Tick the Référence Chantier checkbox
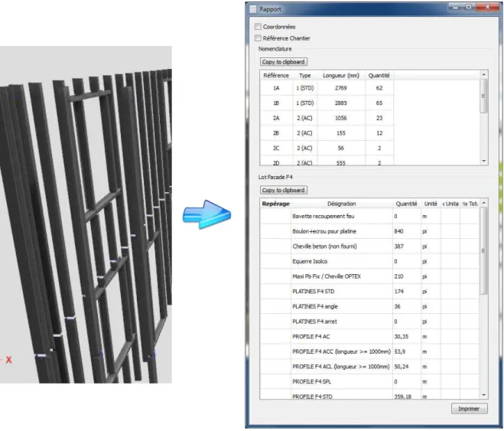The image size is (504, 431). [x=258, y=38]
